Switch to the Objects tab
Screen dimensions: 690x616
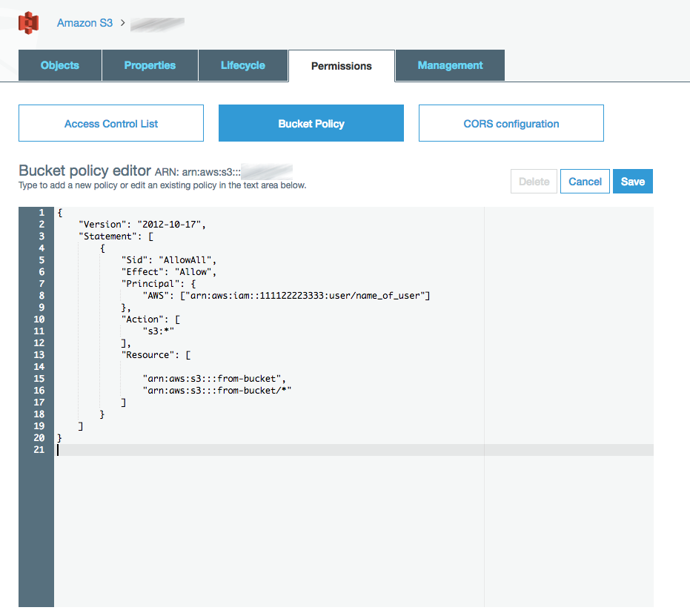click(x=60, y=65)
